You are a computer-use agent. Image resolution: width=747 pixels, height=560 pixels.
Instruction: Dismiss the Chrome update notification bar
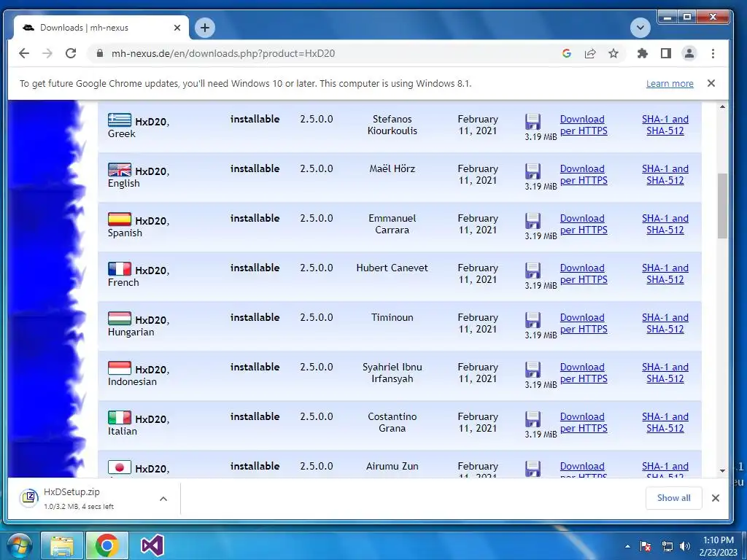pos(711,83)
